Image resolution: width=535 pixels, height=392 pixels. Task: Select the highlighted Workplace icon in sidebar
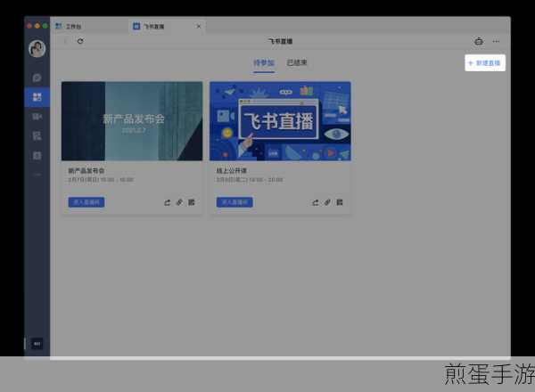pos(37,97)
